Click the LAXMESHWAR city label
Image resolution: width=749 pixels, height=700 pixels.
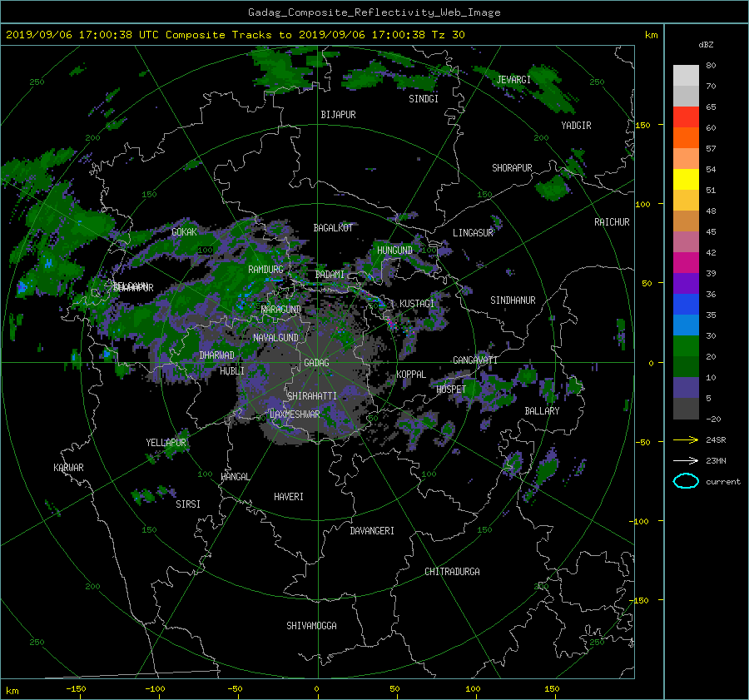[295, 415]
